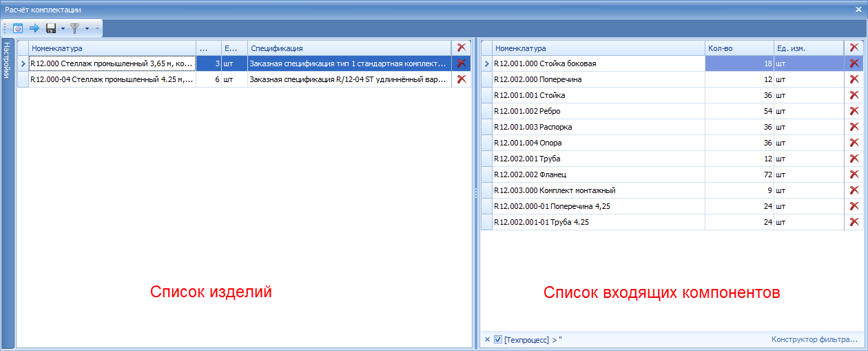Image resolution: width=868 pixels, height=351 pixels.
Task: Sort by Кол-во column header
Action: (739, 48)
